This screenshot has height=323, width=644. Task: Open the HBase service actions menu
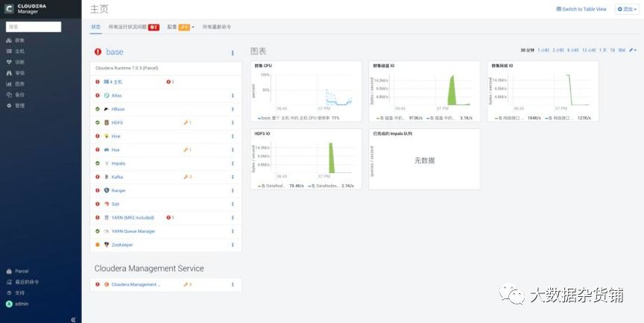[233, 109]
